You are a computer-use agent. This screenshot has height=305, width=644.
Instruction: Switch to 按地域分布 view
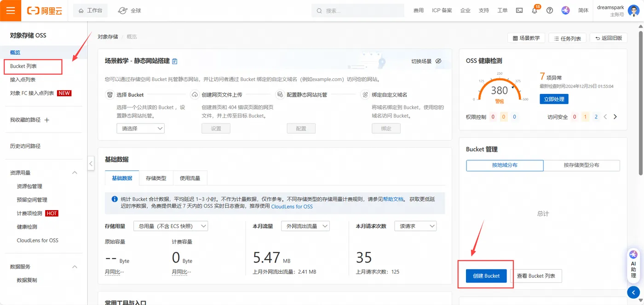point(505,165)
